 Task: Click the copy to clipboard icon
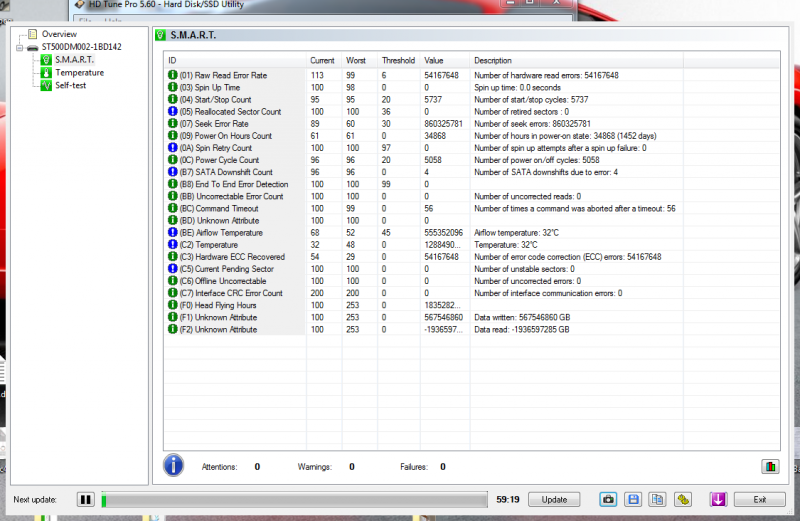[657, 499]
